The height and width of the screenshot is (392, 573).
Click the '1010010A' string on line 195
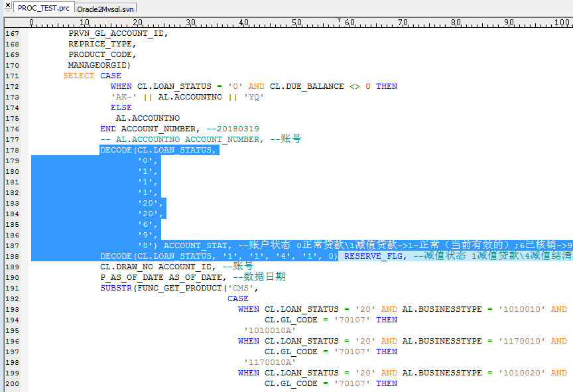point(270,330)
